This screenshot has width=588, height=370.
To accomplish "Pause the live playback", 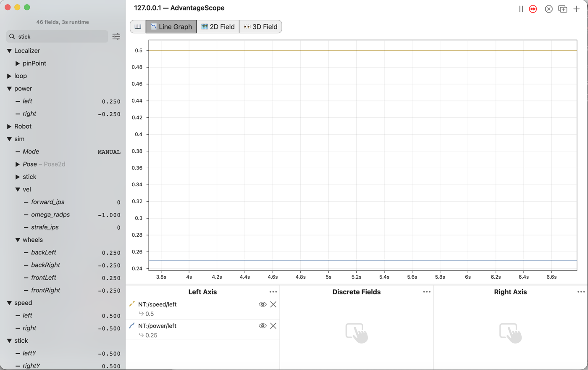I will (x=521, y=9).
